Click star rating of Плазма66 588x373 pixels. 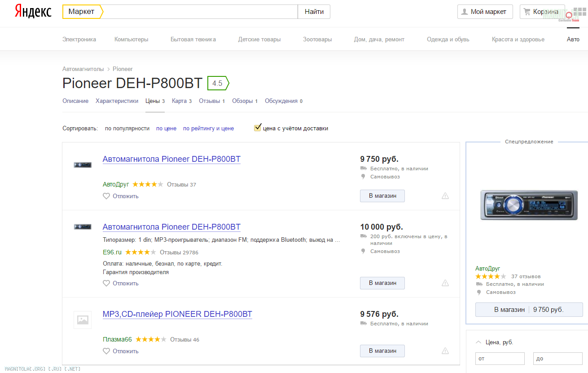[151, 339]
